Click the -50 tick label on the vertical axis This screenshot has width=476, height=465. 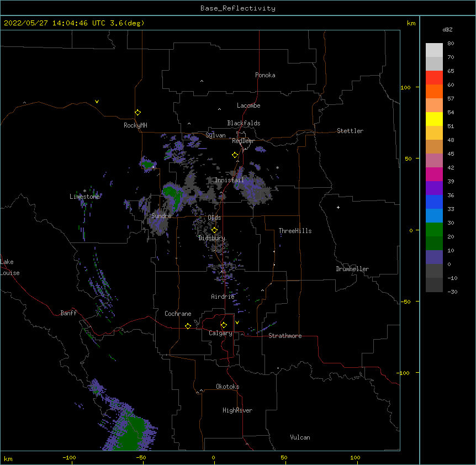pyautogui.click(x=405, y=302)
